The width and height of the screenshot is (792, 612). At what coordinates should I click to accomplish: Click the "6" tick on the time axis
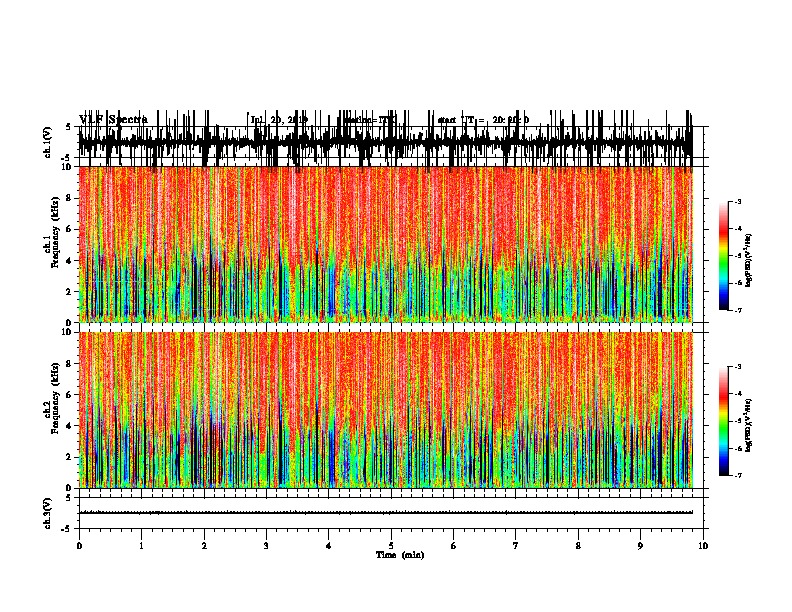[x=453, y=546]
